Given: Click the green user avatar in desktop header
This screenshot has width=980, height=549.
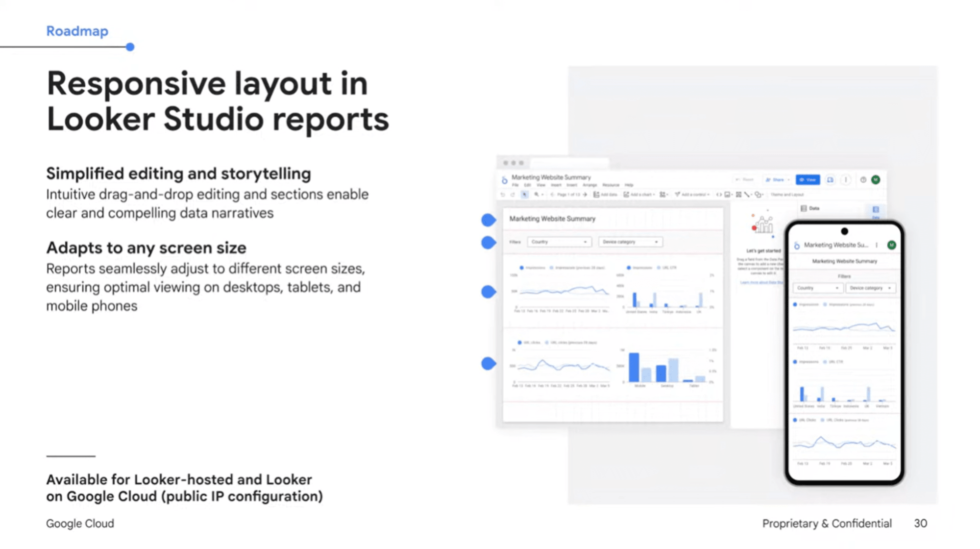Looking at the screenshot, I should pos(876,180).
